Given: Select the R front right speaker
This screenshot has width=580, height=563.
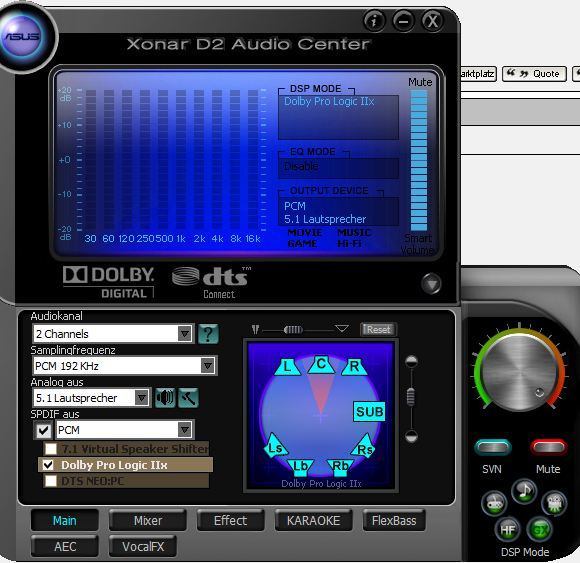Looking at the screenshot, I should 354,367.
